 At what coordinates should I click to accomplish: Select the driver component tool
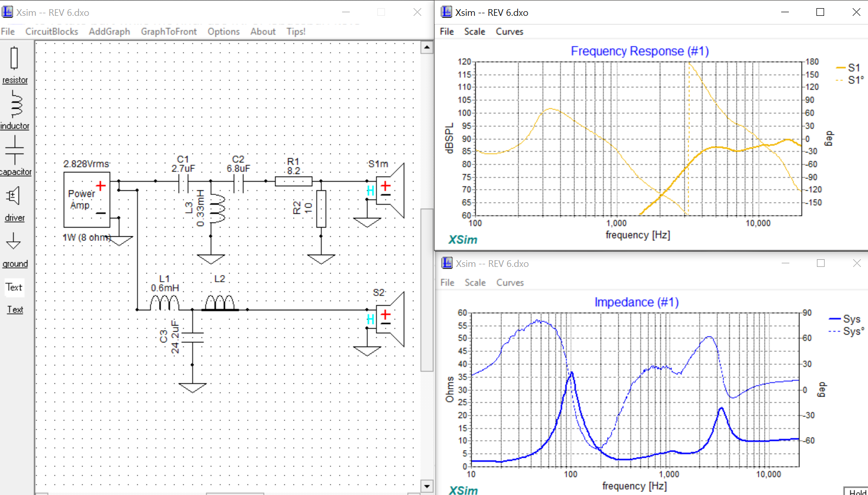coord(15,204)
